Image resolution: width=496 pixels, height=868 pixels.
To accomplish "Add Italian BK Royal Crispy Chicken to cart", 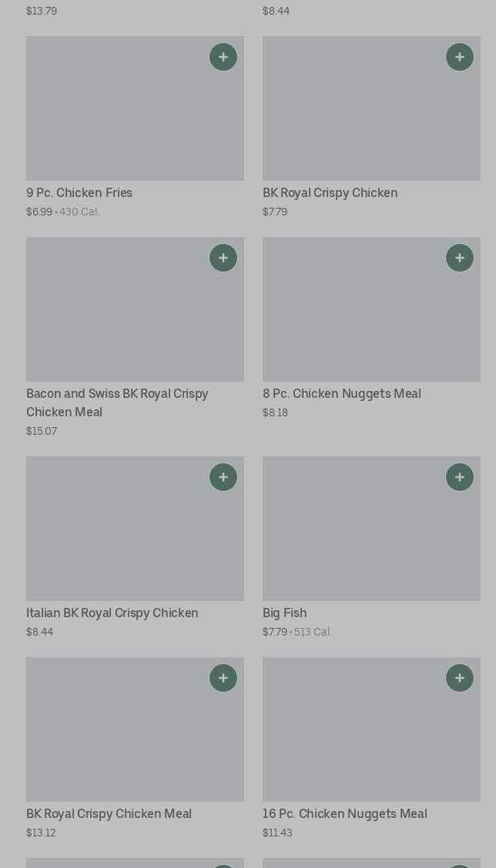I will point(223,477).
